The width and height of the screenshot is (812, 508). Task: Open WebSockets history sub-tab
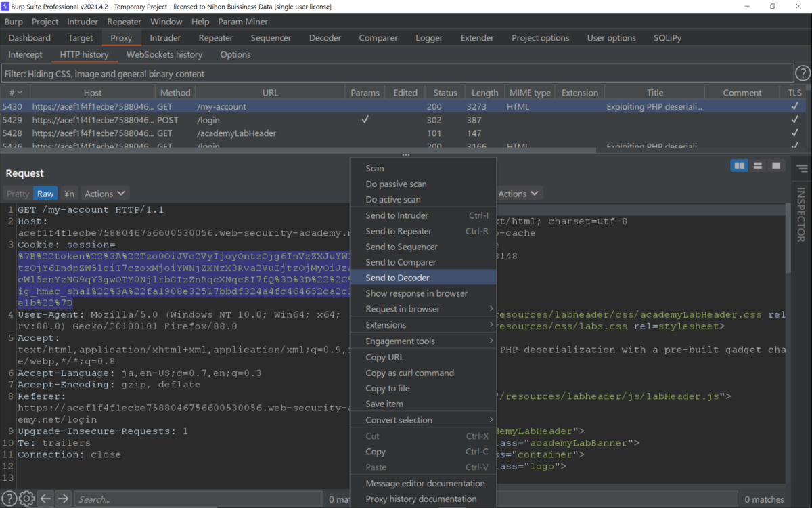tap(164, 54)
